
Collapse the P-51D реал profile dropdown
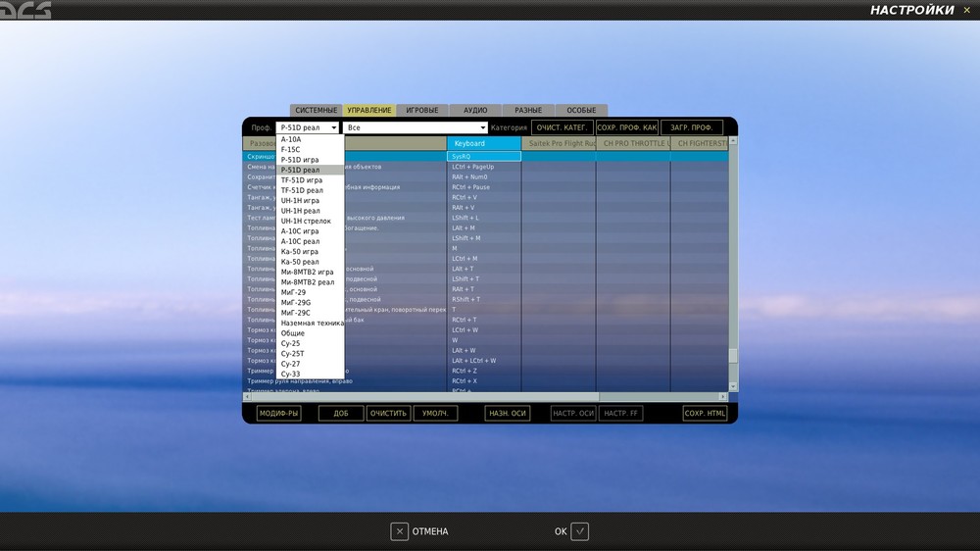334,127
